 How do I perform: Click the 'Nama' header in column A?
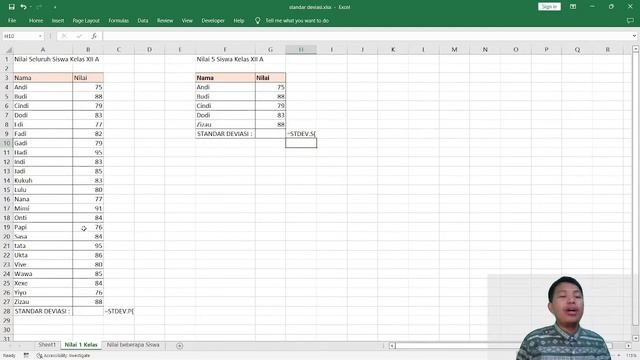point(43,78)
